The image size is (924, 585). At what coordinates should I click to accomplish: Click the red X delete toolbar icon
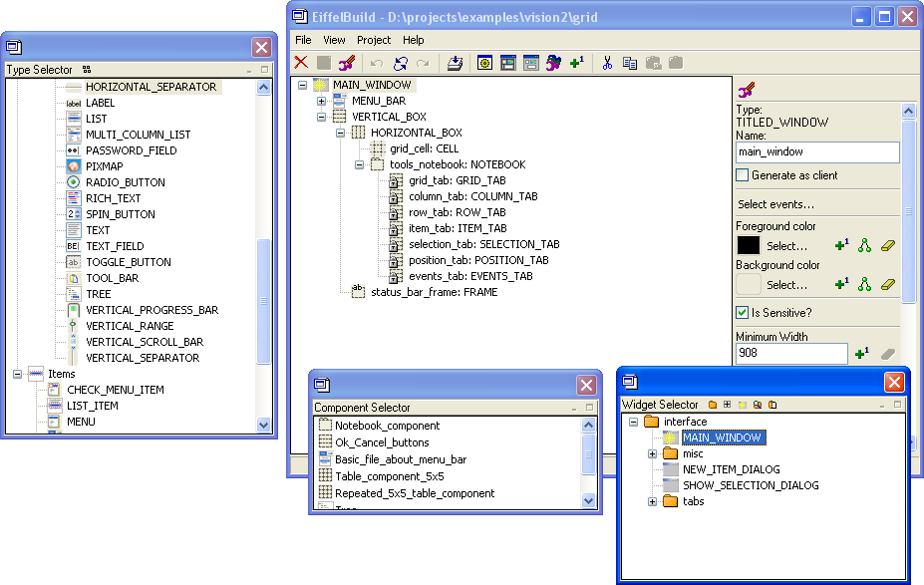pos(301,63)
